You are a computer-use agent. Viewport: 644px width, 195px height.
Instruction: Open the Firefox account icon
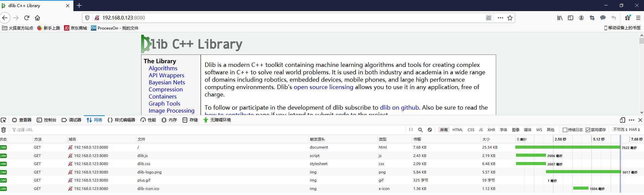(581, 18)
